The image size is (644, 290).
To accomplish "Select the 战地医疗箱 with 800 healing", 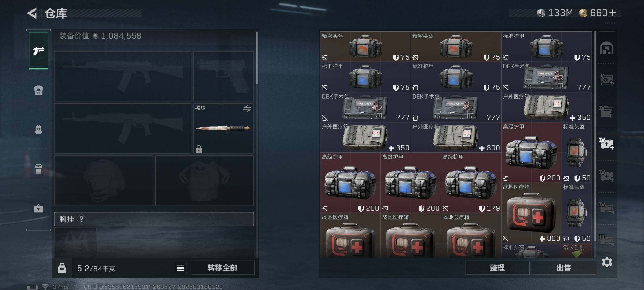I will [x=531, y=213].
